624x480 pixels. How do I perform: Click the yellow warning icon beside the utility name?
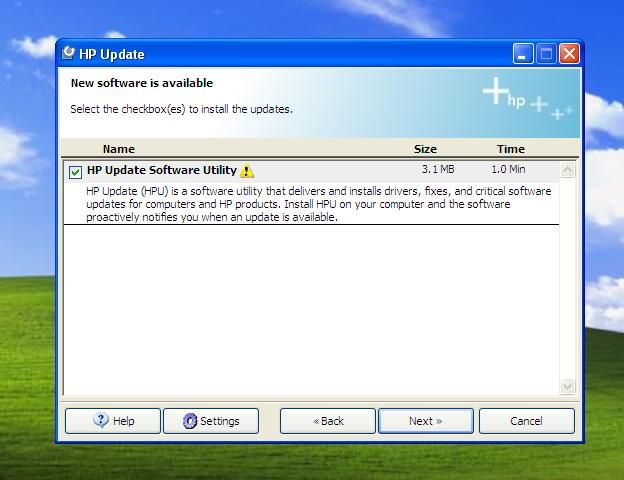click(x=247, y=171)
